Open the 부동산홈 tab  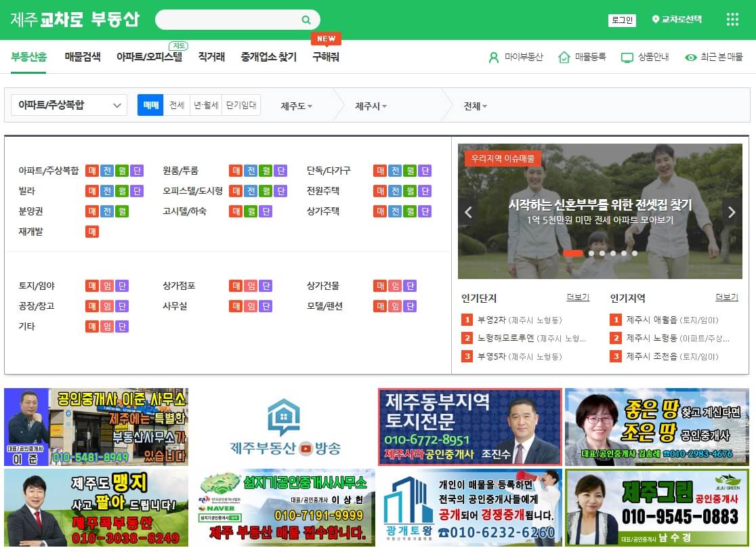click(x=29, y=57)
